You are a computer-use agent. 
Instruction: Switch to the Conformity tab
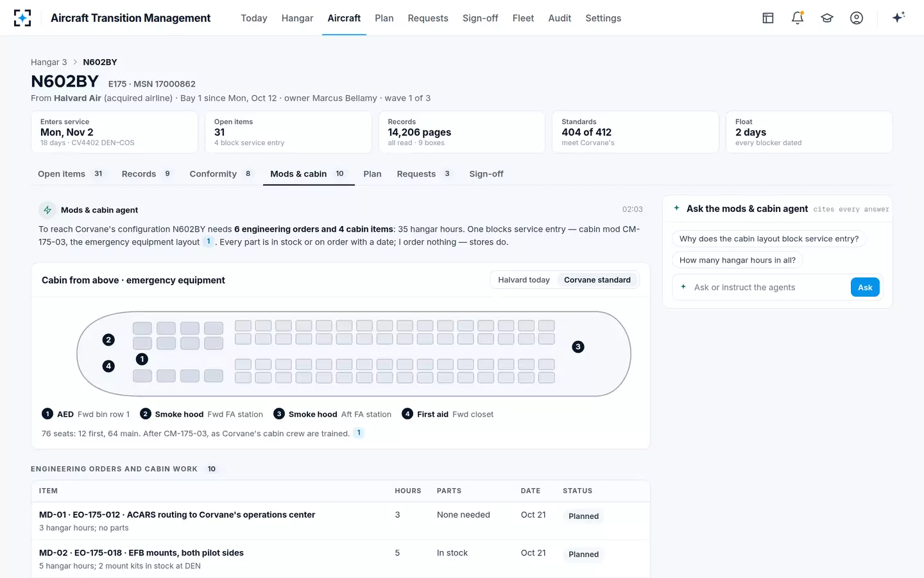221,174
